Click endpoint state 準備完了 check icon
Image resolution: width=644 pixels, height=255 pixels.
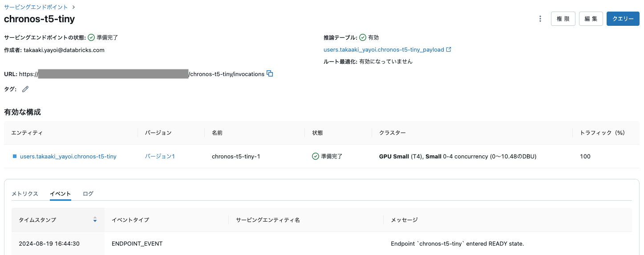pos(91,38)
